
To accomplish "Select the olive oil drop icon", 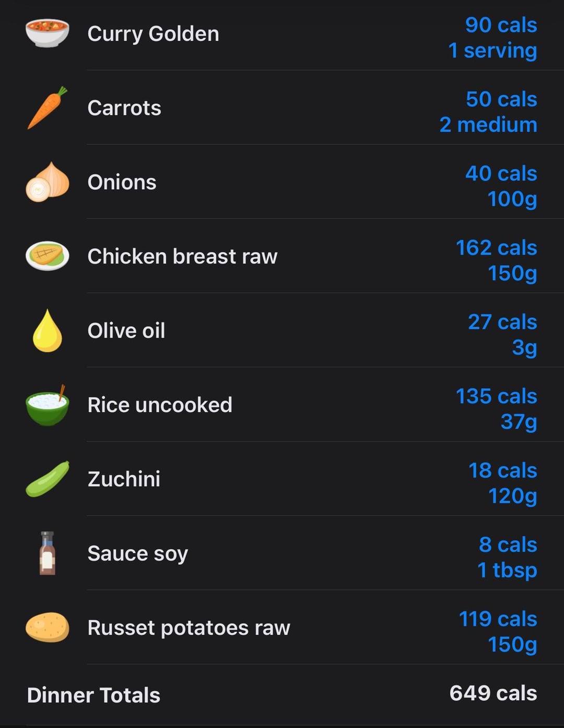I will click(x=48, y=330).
